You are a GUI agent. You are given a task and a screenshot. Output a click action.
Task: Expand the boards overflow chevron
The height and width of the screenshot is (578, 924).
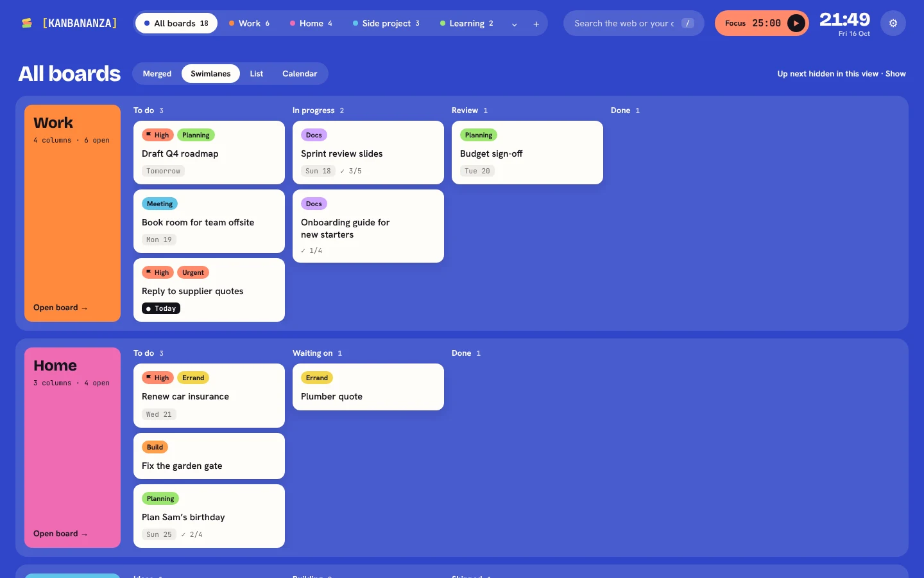pyautogui.click(x=514, y=24)
